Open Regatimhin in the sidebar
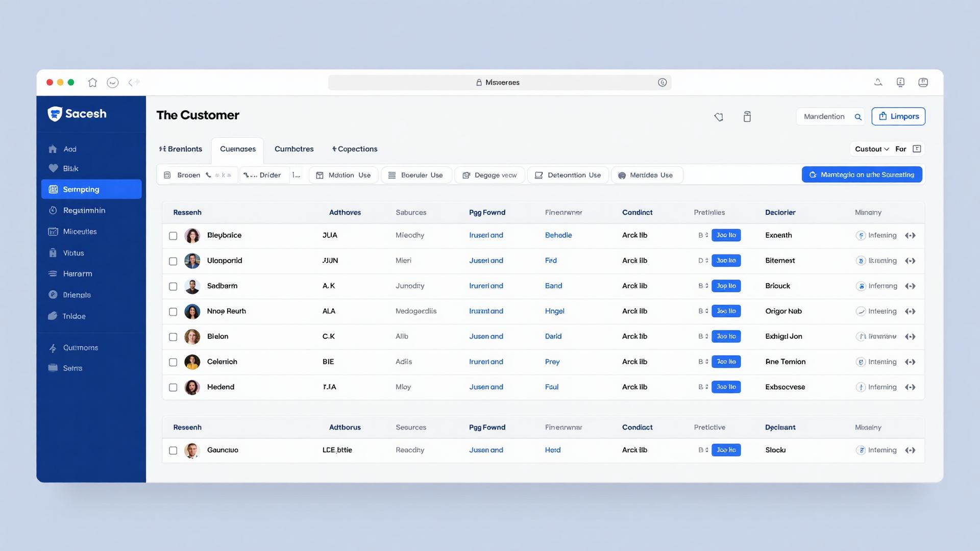 84,210
